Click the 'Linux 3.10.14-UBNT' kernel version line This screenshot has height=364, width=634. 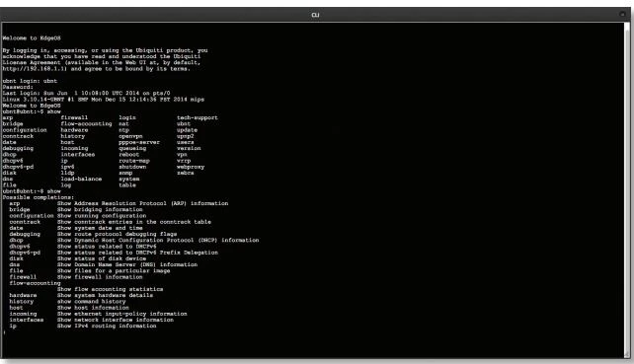[x=103, y=100]
